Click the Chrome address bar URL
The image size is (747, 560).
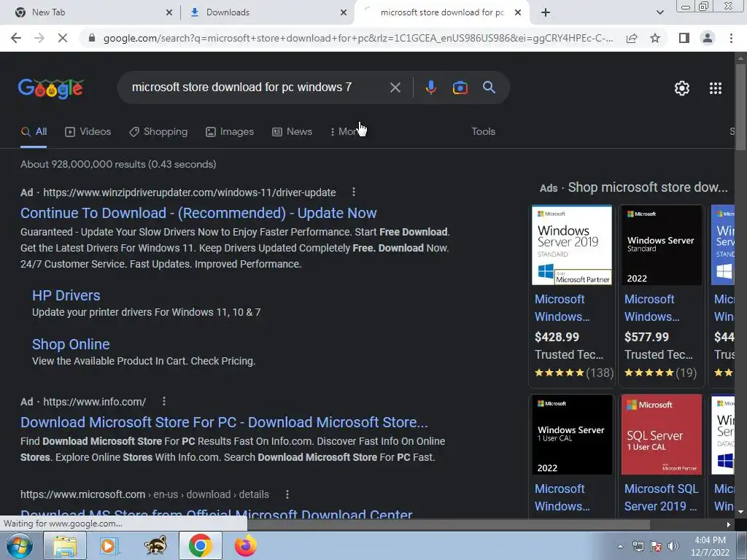point(357,38)
